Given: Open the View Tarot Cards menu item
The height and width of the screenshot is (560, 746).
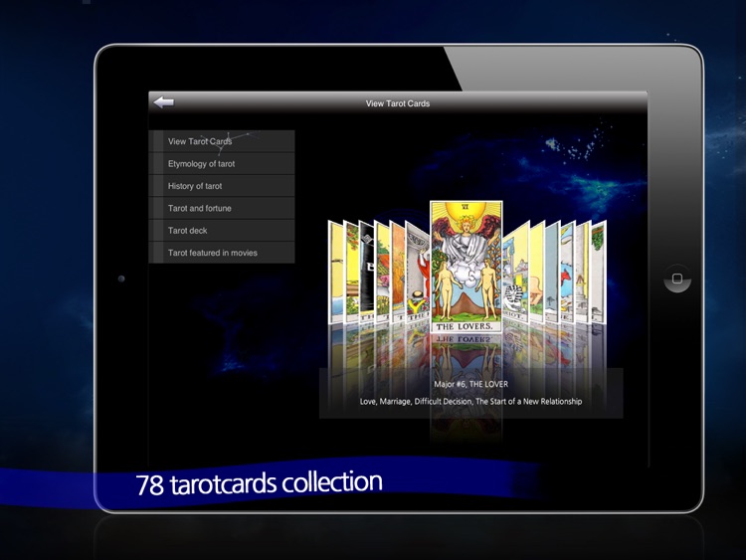Looking at the screenshot, I should point(222,141).
